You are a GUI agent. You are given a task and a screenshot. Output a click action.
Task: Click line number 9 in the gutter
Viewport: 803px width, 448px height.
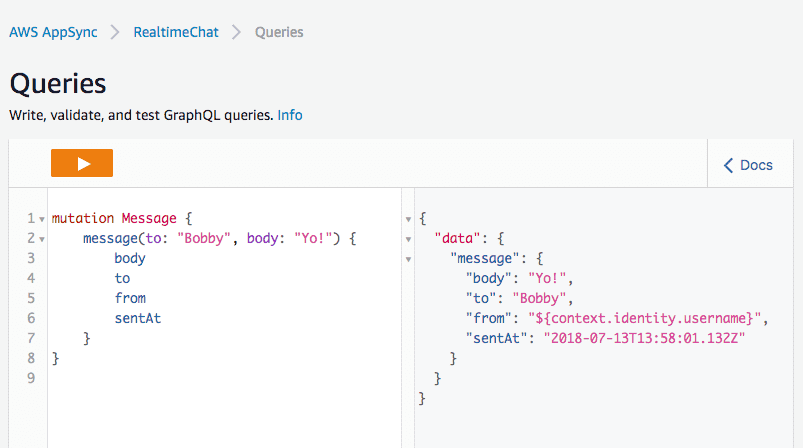31,378
